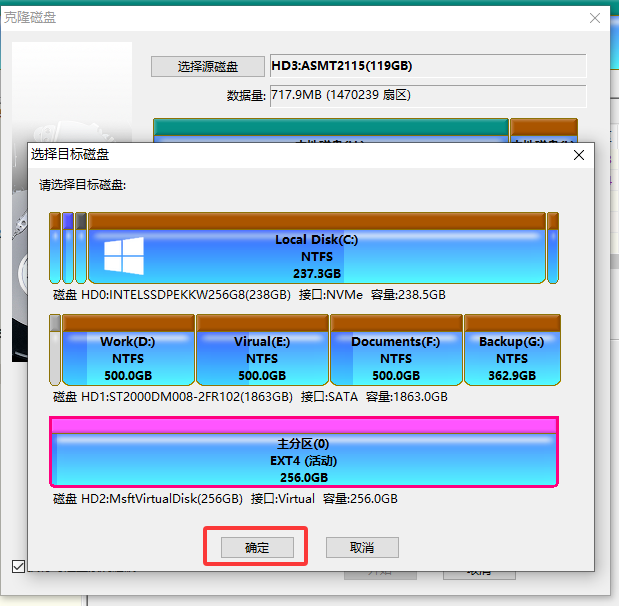Click the 接口:Virtual text
The height and width of the screenshot is (606, 619).
[x=283, y=499]
